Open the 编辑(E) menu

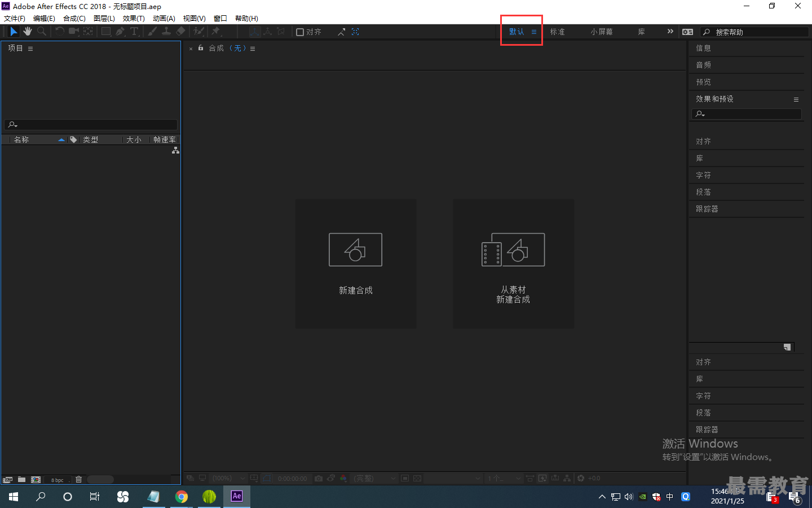[44, 19]
